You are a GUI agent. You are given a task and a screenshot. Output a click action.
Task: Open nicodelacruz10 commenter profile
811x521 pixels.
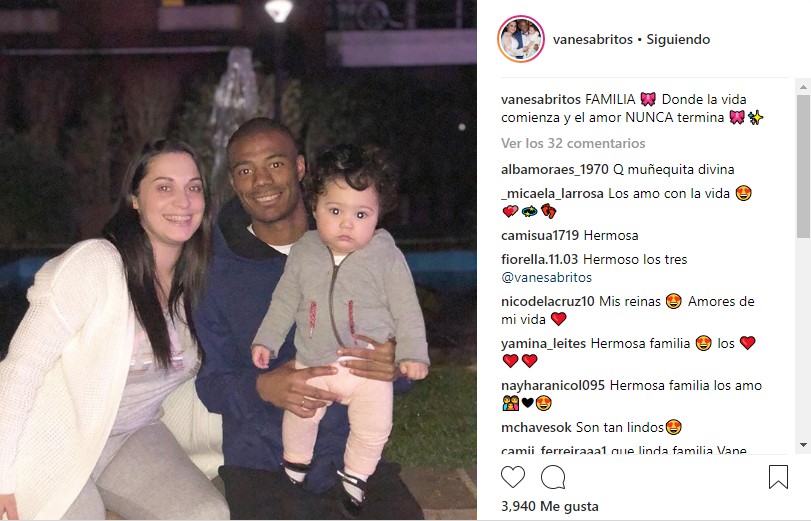tap(548, 301)
